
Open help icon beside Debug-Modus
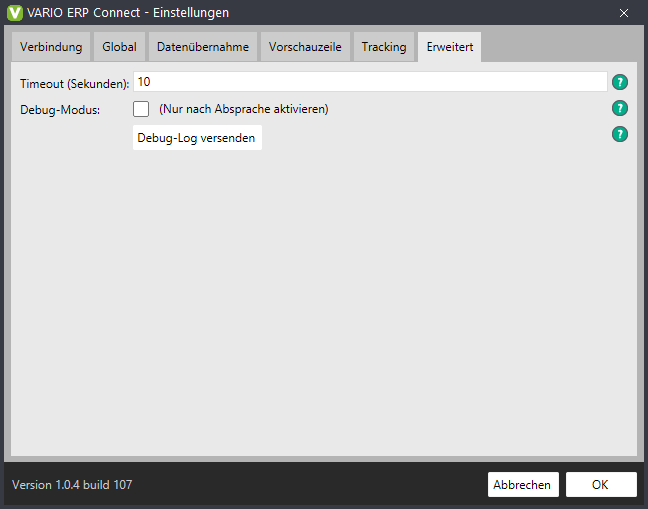click(619, 108)
